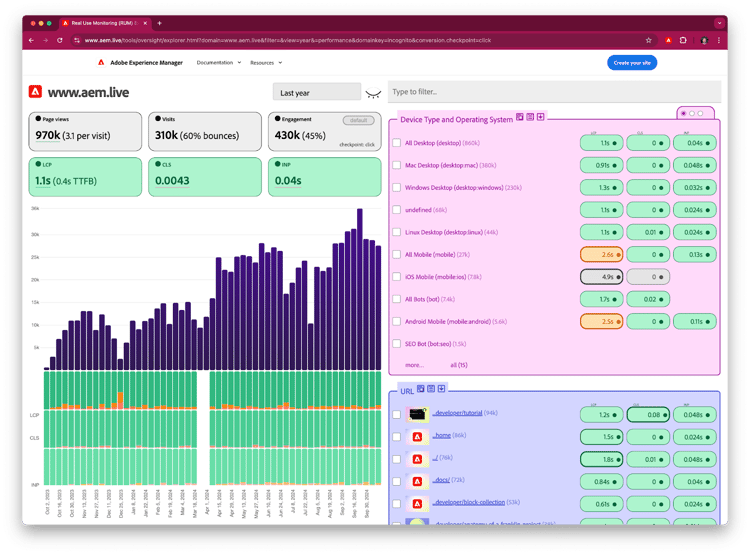
Task: Check the All Desktop (desktop) checkbox
Action: pyautogui.click(x=397, y=143)
